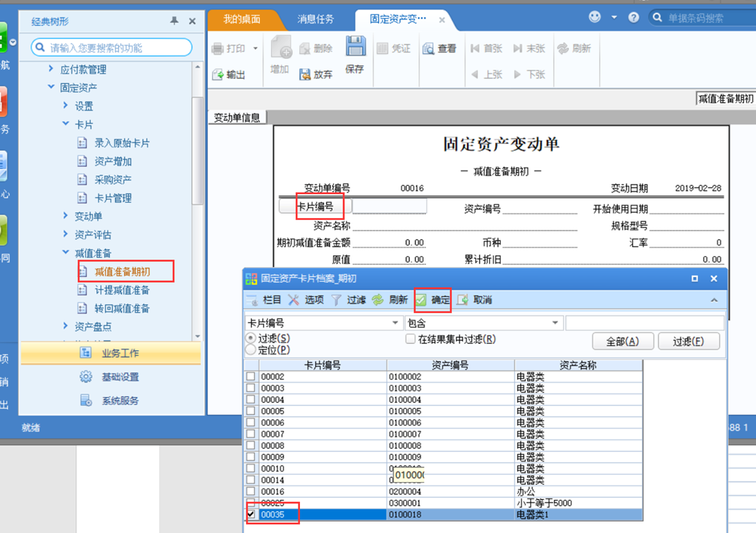This screenshot has height=533, width=756.
Task: Enable 在结果集中过滤 checkbox
Action: click(x=410, y=339)
